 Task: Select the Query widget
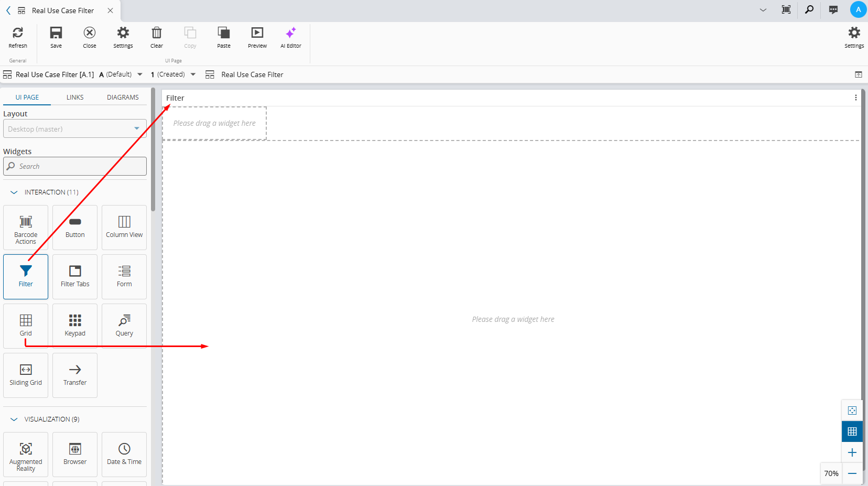click(124, 326)
